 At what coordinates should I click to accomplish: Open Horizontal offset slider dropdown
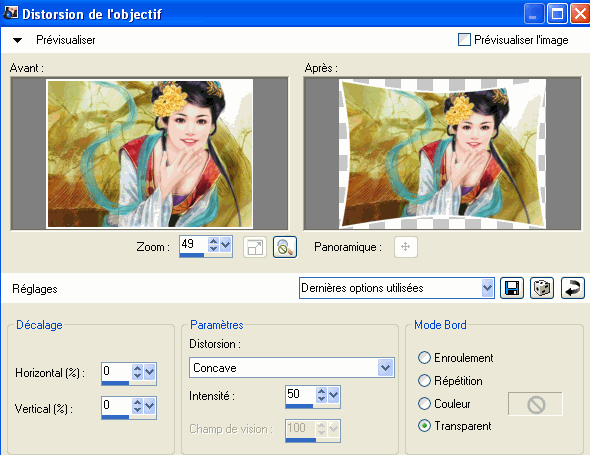coord(149,372)
